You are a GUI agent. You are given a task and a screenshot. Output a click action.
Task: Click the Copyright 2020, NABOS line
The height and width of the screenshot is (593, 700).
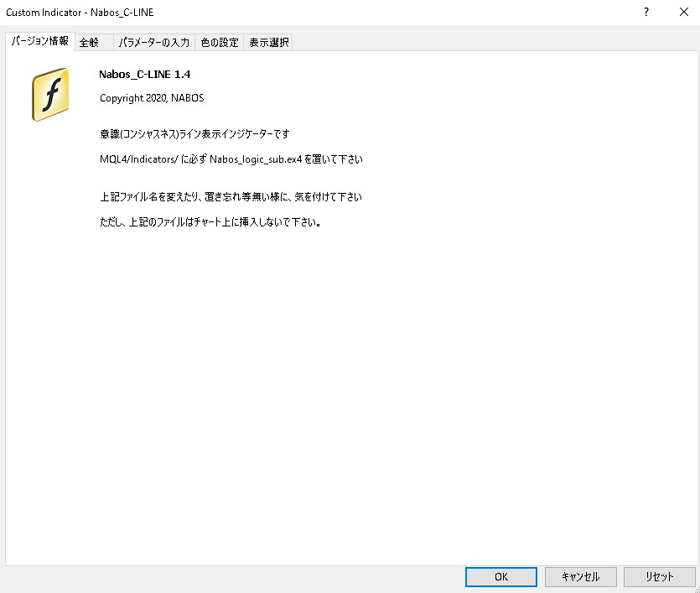click(x=152, y=98)
